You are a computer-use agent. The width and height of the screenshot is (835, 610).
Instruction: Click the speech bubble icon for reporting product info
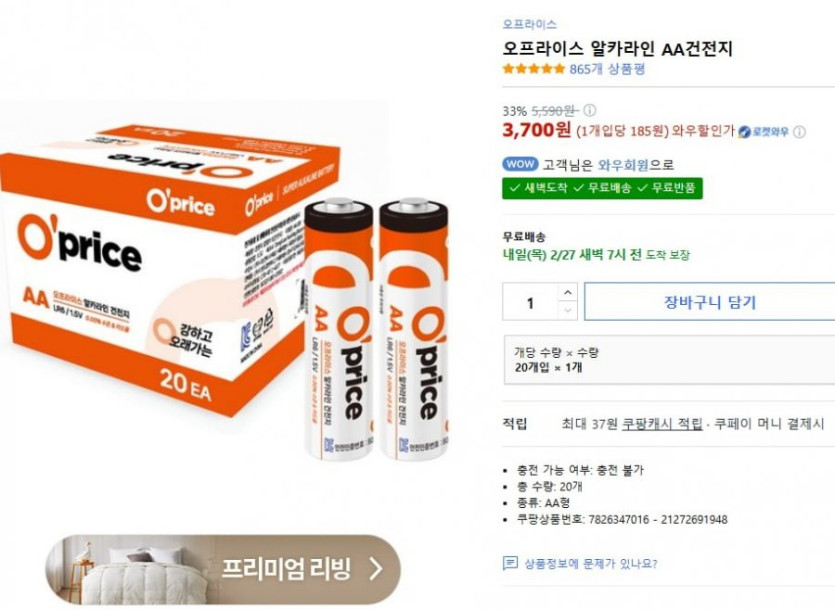coord(510,563)
